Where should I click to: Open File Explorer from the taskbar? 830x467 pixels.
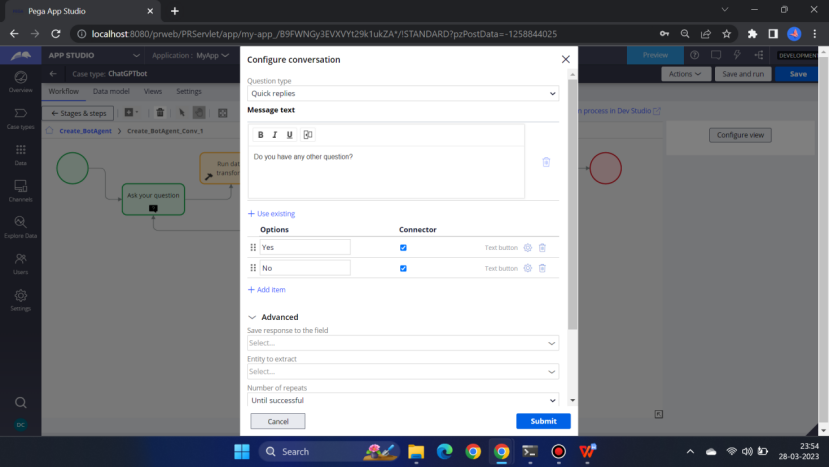(x=416, y=452)
